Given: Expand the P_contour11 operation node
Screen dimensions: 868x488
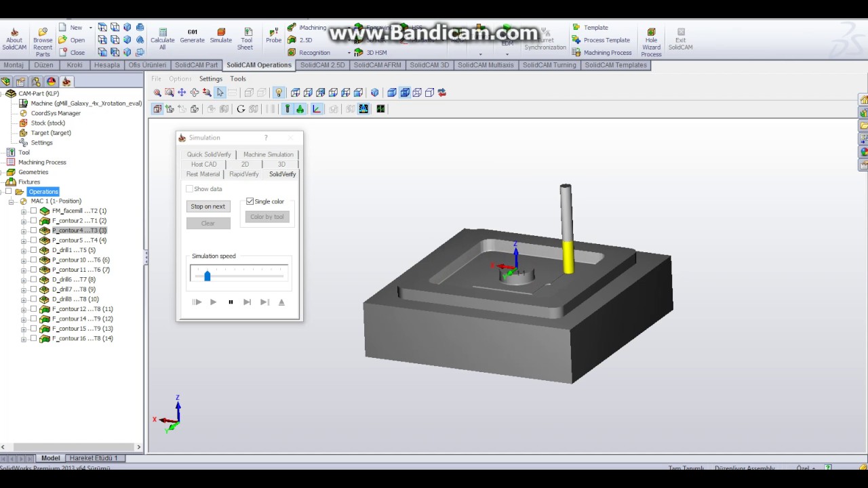Looking at the screenshot, I should [24, 270].
